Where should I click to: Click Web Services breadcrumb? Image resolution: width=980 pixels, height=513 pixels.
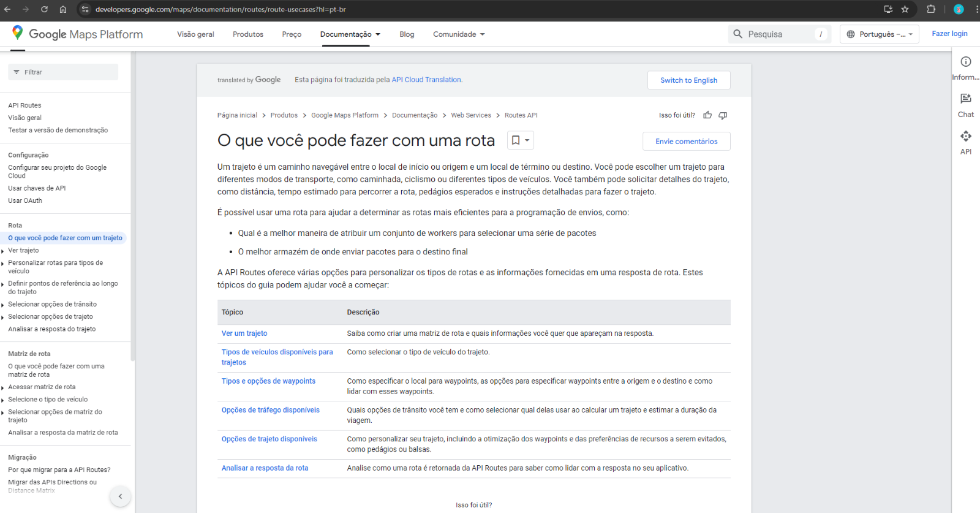click(471, 115)
